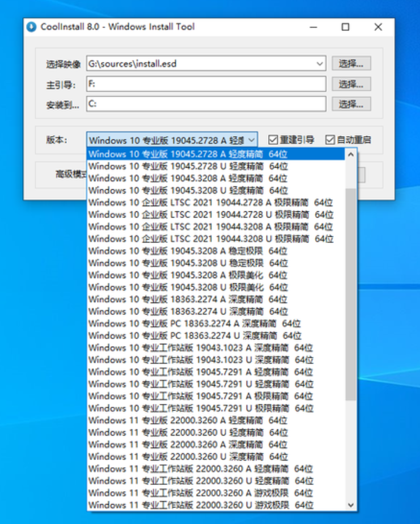
Task: Minimize the CoolInstall window
Action: [313, 27]
